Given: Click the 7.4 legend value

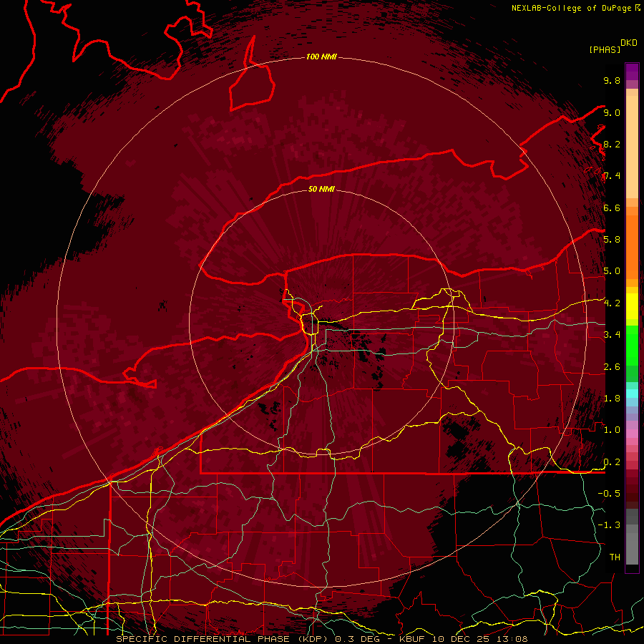Looking at the screenshot, I should pos(612,176).
